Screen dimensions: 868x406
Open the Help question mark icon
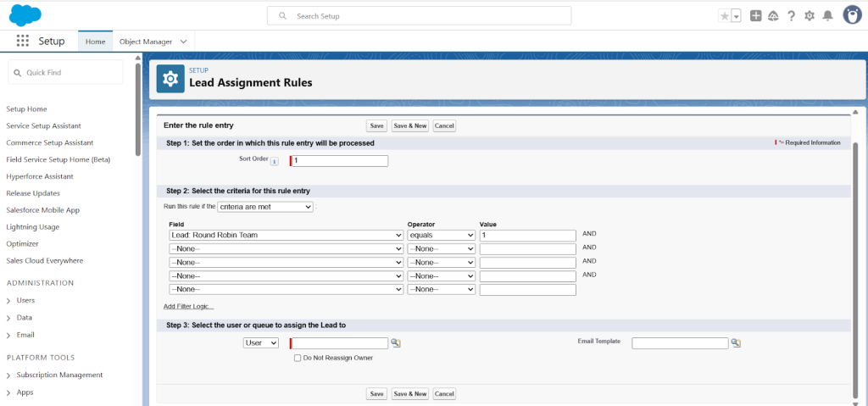[x=791, y=16]
